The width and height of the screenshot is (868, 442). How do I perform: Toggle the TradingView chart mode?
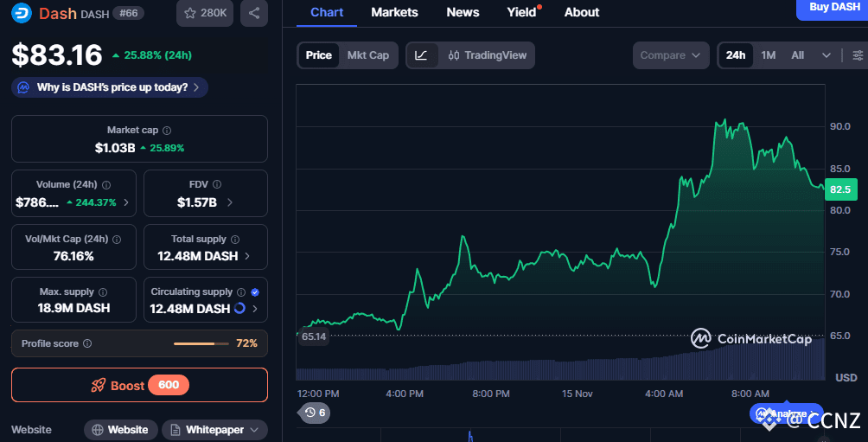tap(488, 55)
